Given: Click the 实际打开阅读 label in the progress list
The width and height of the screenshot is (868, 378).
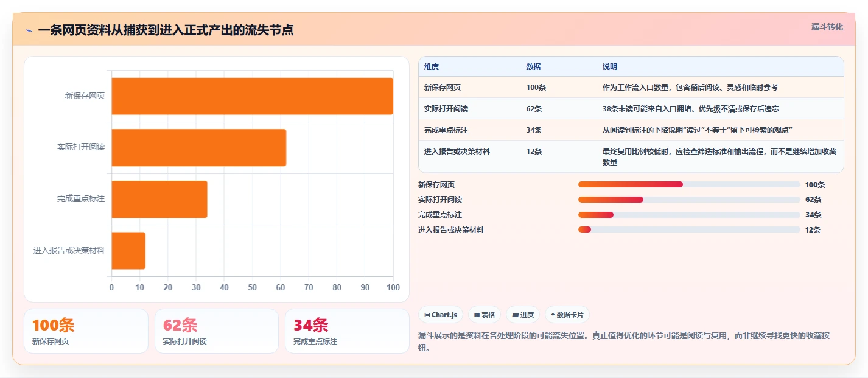Looking at the screenshot, I should [440, 200].
